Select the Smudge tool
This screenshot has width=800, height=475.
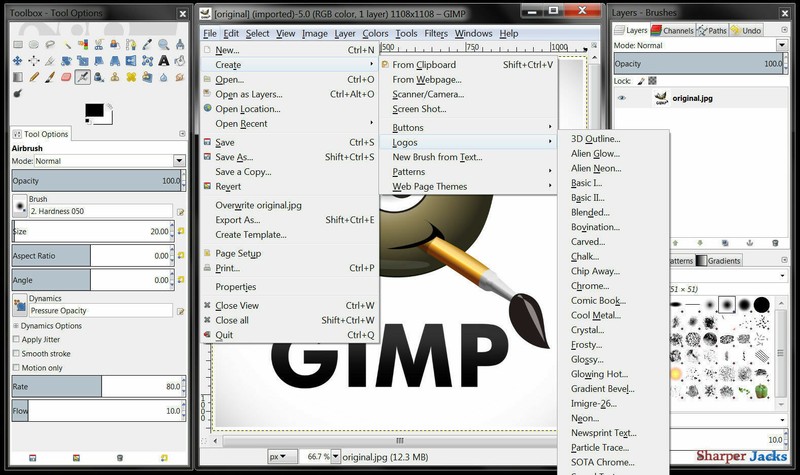click(x=180, y=77)
